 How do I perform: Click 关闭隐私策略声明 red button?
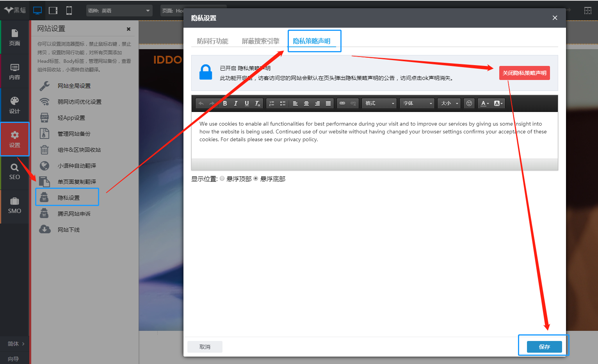[524, 73]
